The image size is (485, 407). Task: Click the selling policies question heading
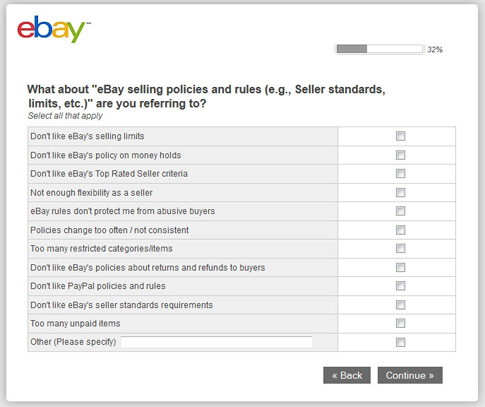tap(206, 96)
